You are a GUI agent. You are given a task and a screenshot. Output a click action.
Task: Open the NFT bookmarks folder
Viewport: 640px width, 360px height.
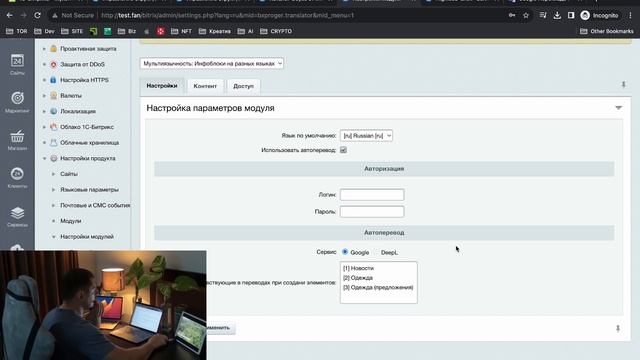coord(181,31)
